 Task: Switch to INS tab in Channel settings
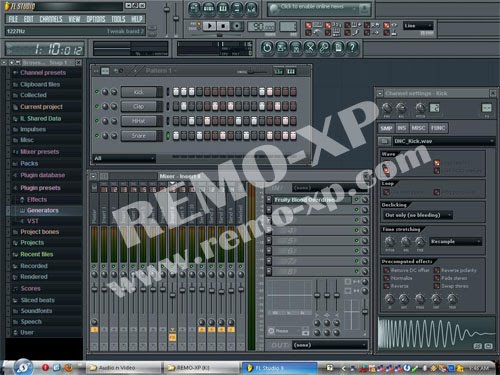tap(402, 128)
